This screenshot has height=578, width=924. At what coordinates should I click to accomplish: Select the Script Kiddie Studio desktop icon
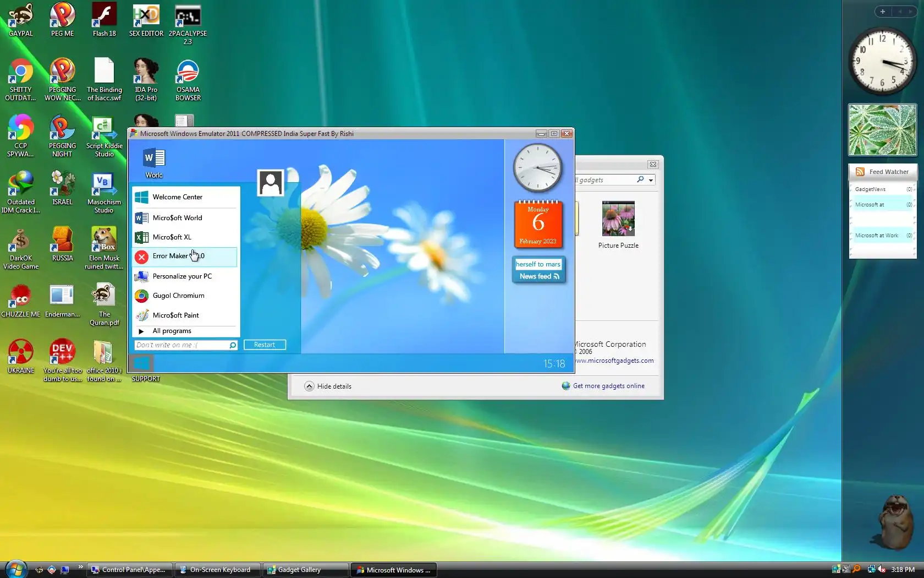[104, 137]
